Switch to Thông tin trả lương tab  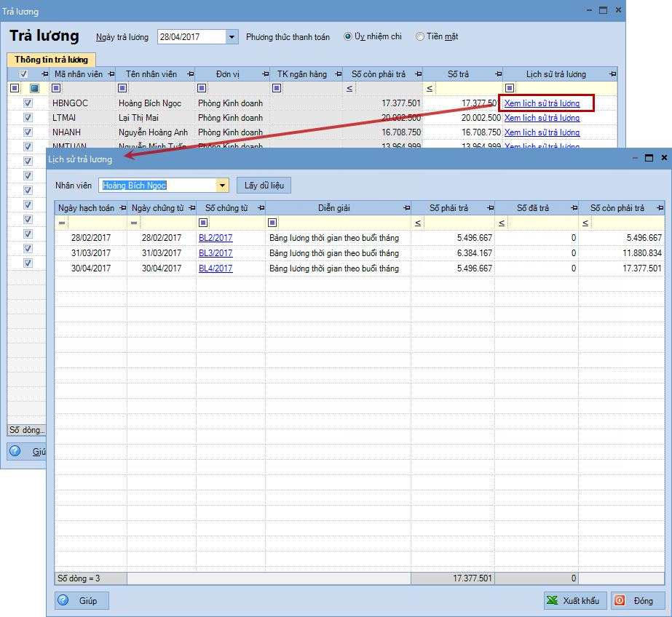(51, 60)
